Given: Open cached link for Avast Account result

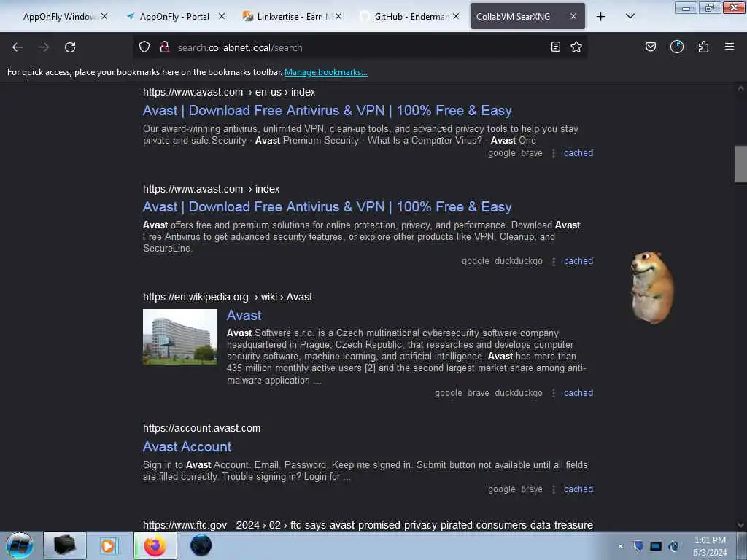Looking at the screenshot, I should (578, 489).
